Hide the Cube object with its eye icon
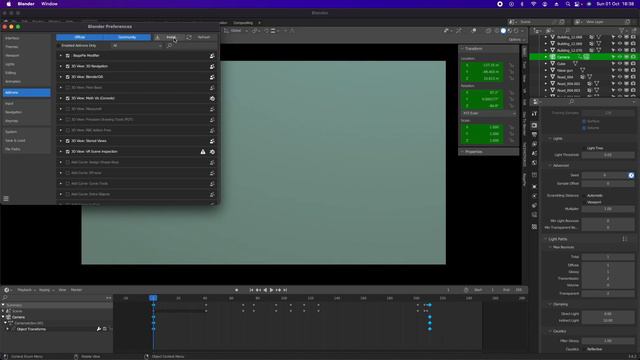The image size is (640, 360). [620, 64]
